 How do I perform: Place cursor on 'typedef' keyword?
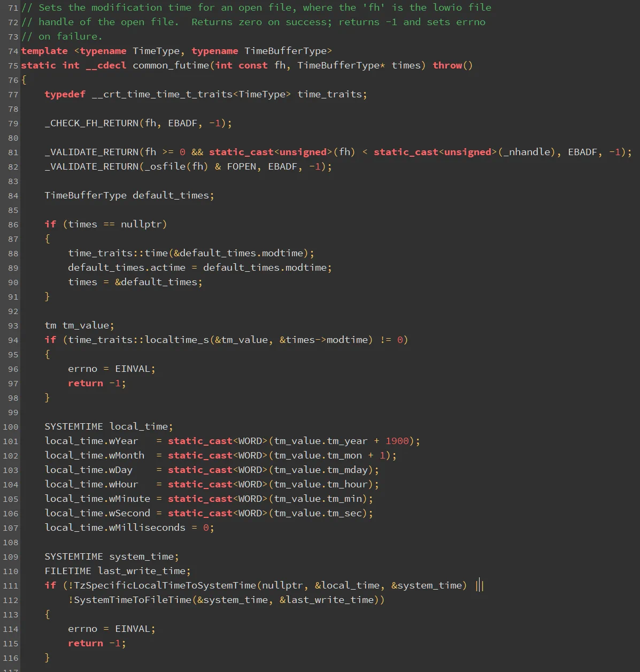(65, 94)
